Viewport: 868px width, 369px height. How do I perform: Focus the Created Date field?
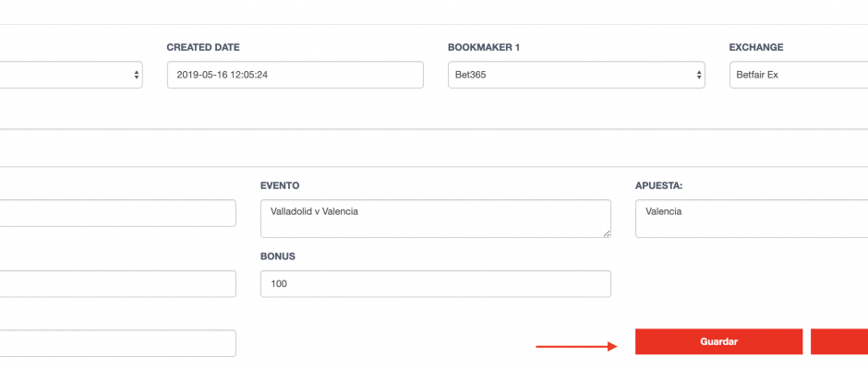295,75
